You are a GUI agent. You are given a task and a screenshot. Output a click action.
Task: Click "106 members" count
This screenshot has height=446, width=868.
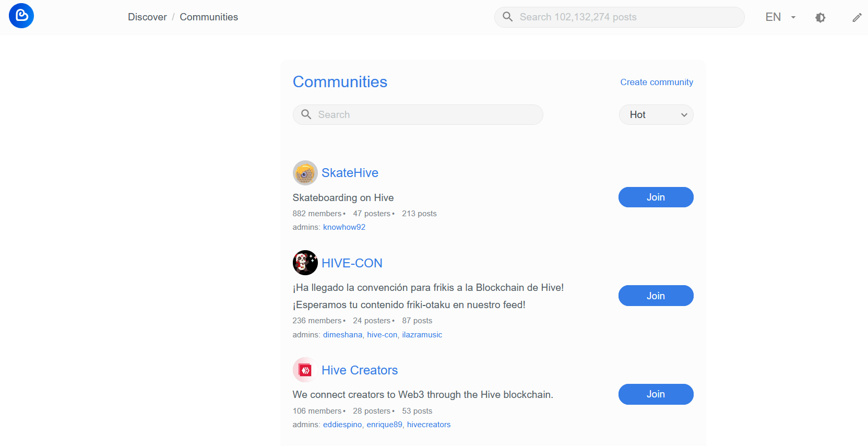317,411
